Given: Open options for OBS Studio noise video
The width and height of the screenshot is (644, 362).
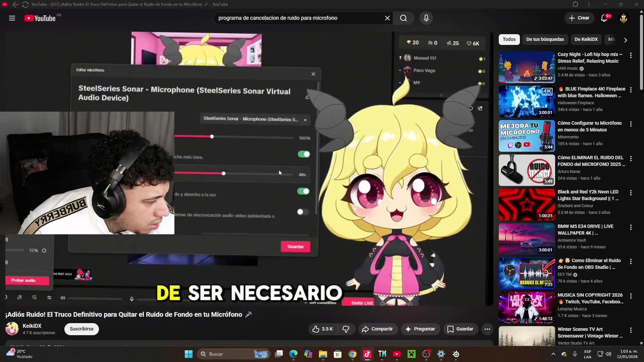Looking at the screenshot, I should coord(631,261).
